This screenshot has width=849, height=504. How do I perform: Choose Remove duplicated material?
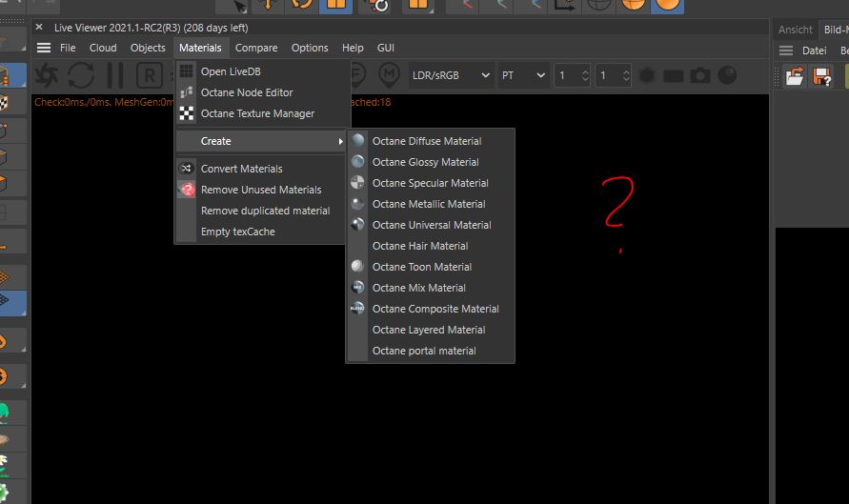261,212
